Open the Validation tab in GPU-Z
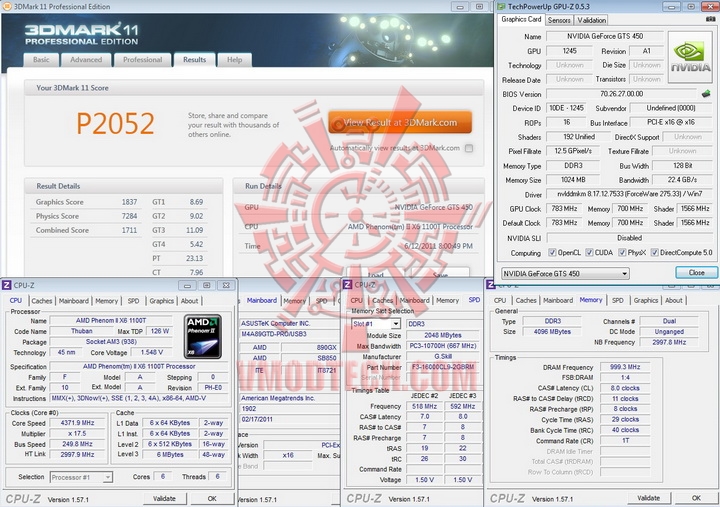 (x=591, y=20)
